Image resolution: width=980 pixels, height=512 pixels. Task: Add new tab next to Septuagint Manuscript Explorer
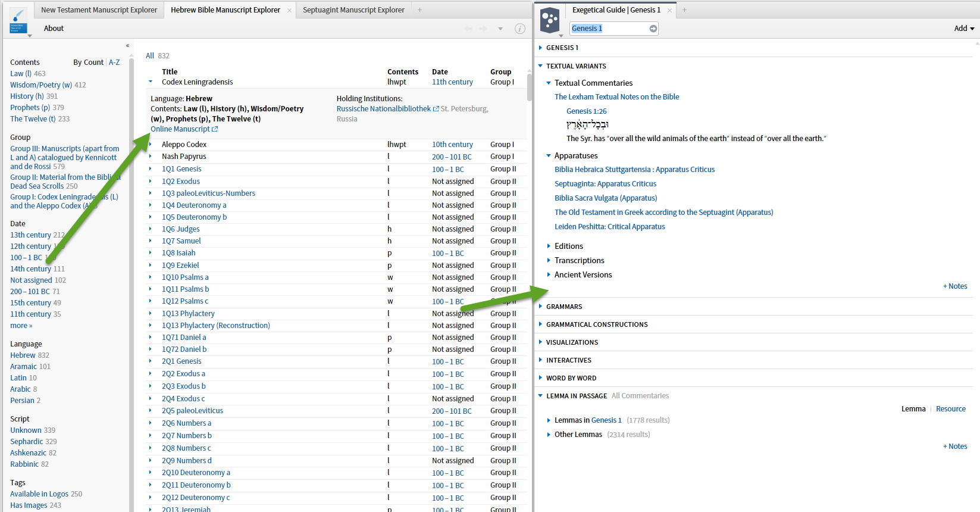click(x=419, y=10)
